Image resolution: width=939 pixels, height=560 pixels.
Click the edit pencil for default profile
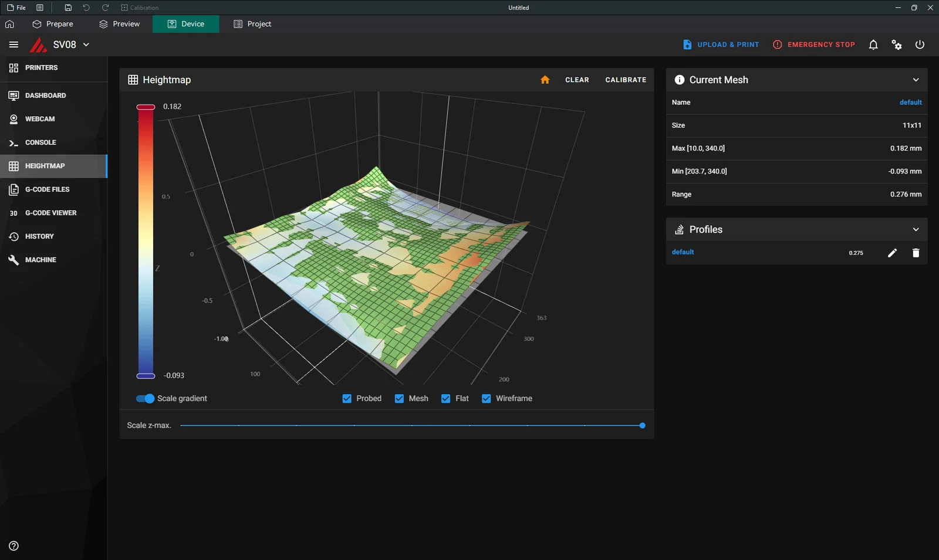pyautogui.click(x=892, y=253)
